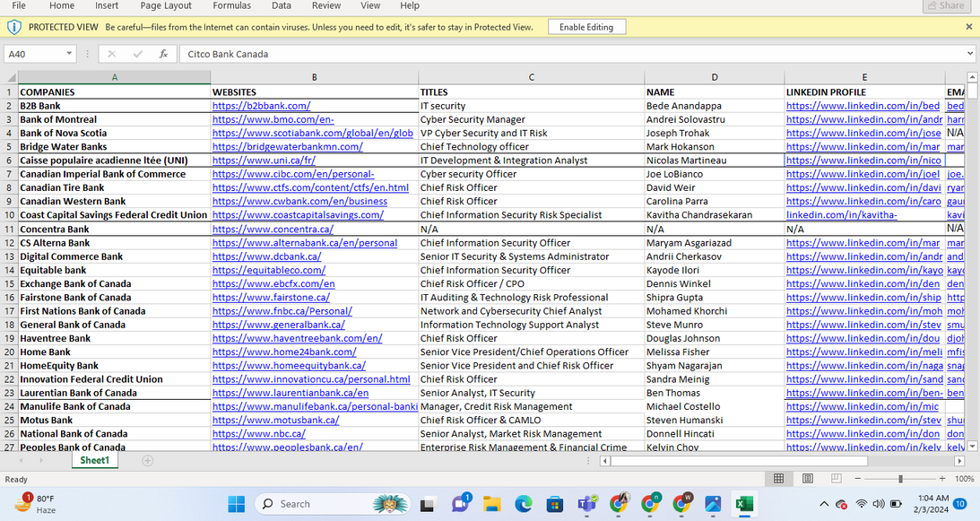The image size is (980, 521).
Task: Show hidden system tray icons
Action: (x=824, y=504)
